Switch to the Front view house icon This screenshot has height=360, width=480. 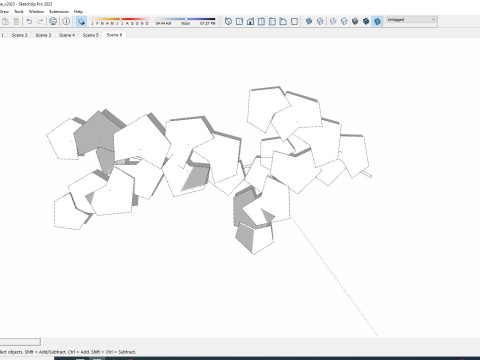tap(250, 22)
